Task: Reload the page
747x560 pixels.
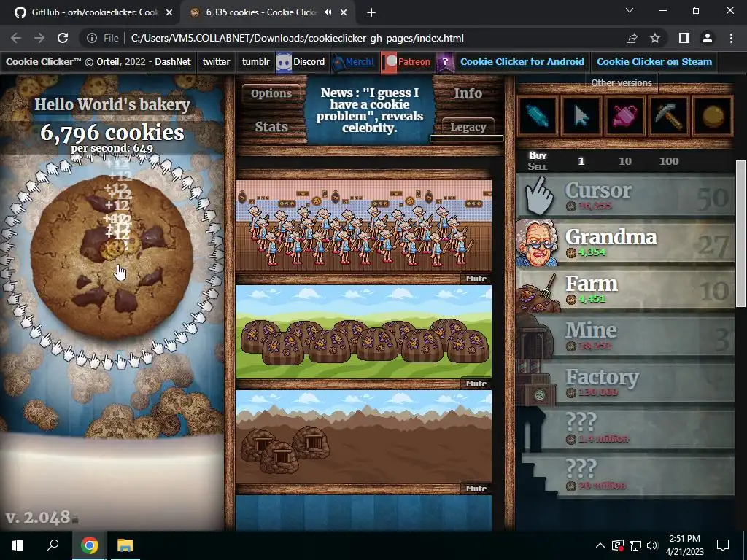Action: [63, 38]
